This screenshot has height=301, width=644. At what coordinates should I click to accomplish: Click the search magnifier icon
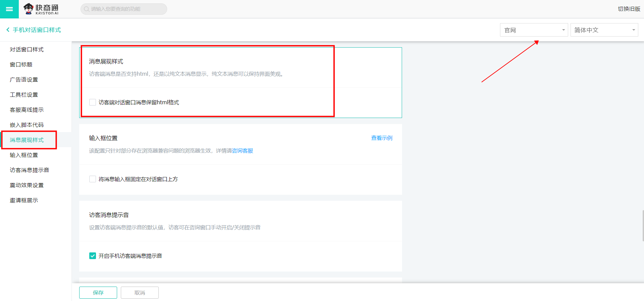tap(87, 9)
